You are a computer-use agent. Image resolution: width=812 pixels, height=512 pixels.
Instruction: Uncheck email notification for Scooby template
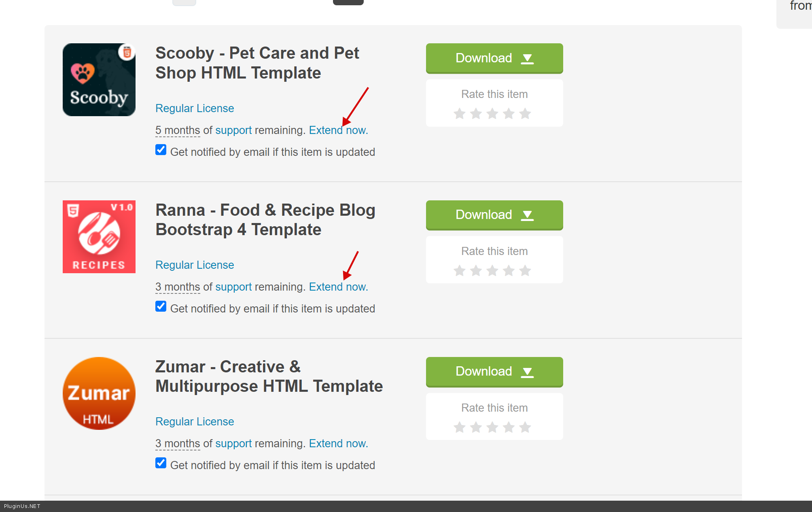[161, 150]
